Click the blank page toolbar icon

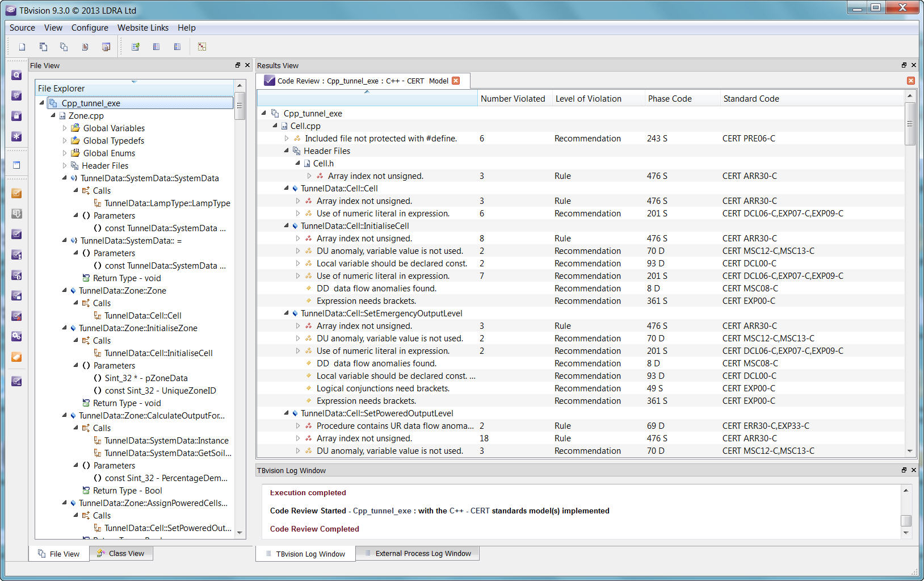pyautogui.click(x=22, y=47)
